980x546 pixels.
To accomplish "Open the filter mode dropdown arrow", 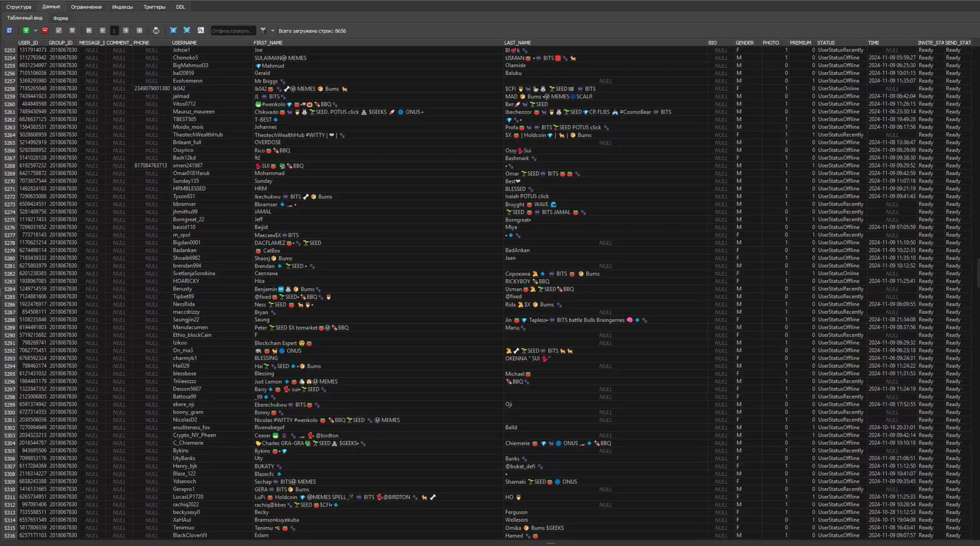I will (273, 31).
